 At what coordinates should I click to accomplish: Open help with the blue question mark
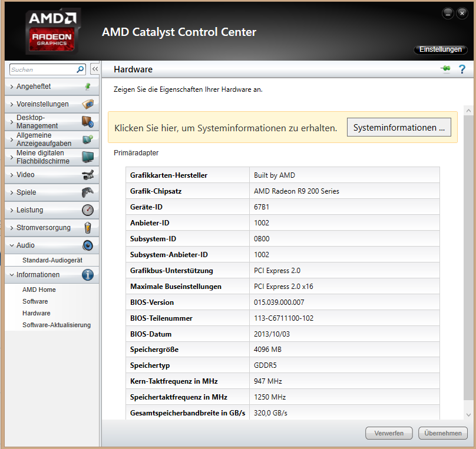tap(462, 69)
